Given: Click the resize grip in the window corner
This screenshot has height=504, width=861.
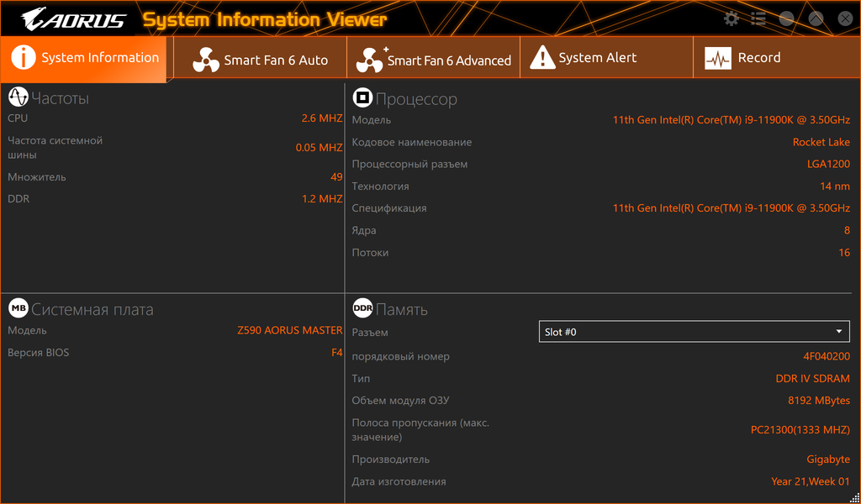Looking at the screenshot, I should coord(854,497).
